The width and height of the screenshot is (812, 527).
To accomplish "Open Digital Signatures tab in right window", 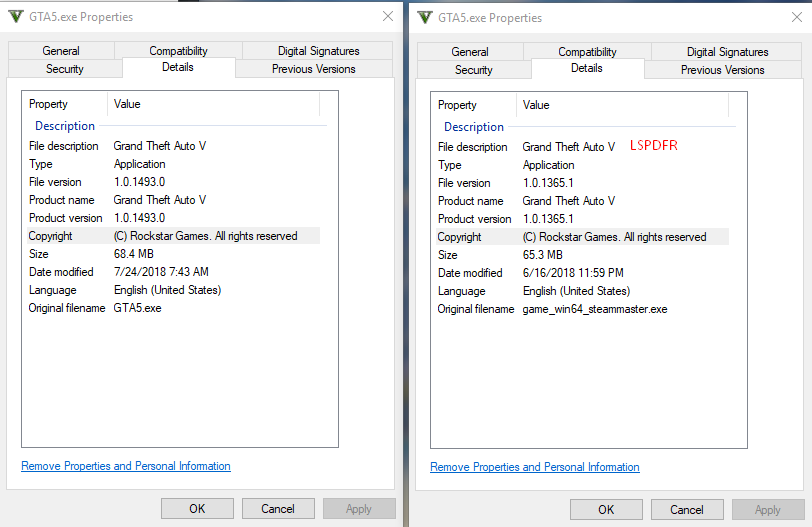I will click(727, 52).
